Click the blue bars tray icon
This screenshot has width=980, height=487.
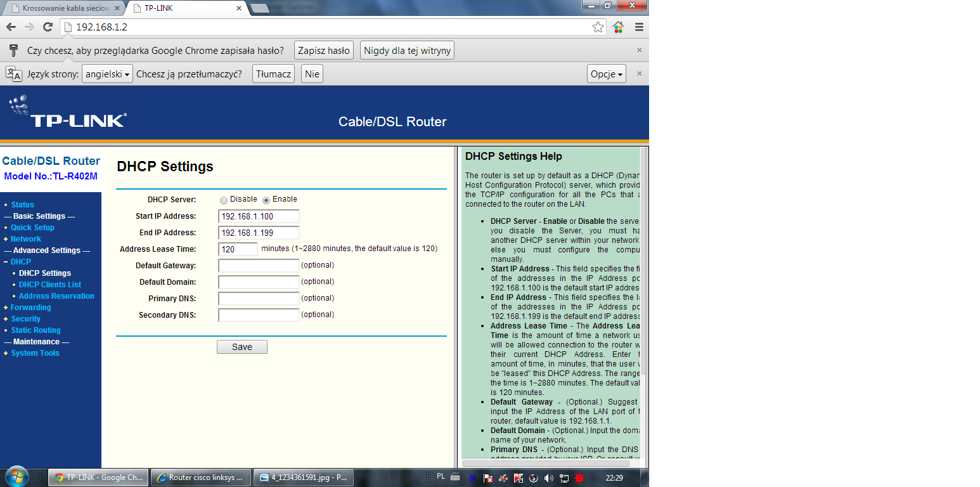472,478
